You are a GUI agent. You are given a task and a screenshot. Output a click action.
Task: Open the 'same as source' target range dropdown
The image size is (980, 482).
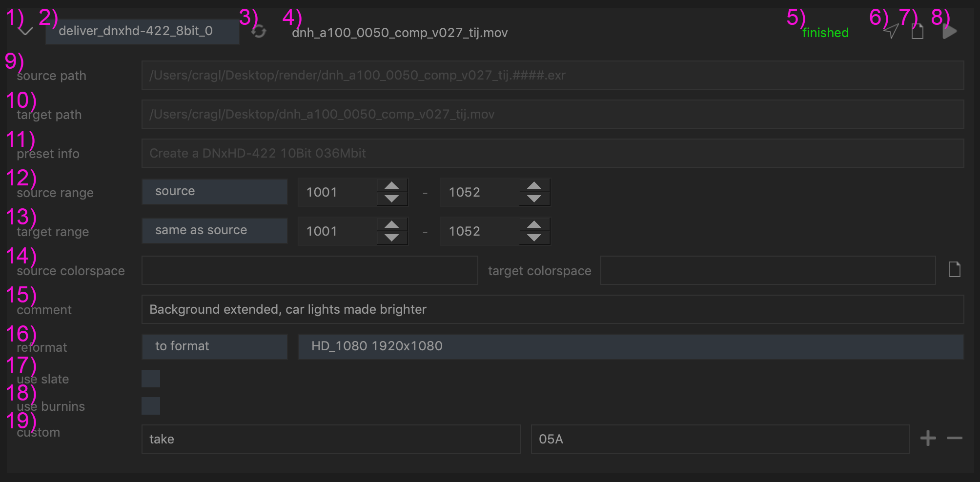click(x=214, y=231)
